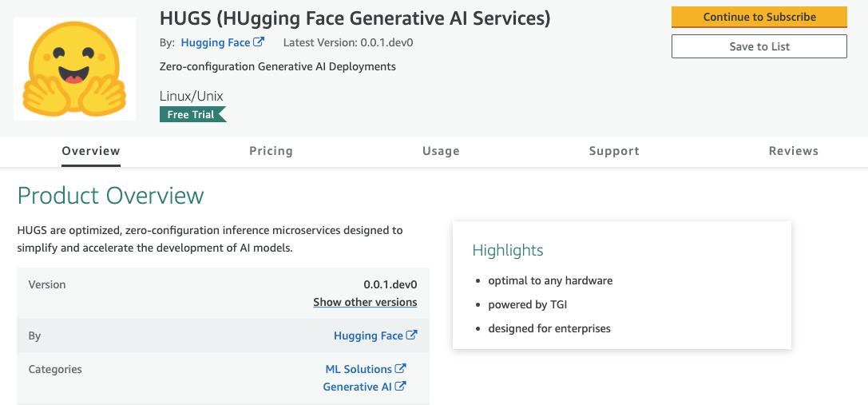Click external-link icon beside header Hugging Face
Screen dimensions: 868x405
click(259, 42)
